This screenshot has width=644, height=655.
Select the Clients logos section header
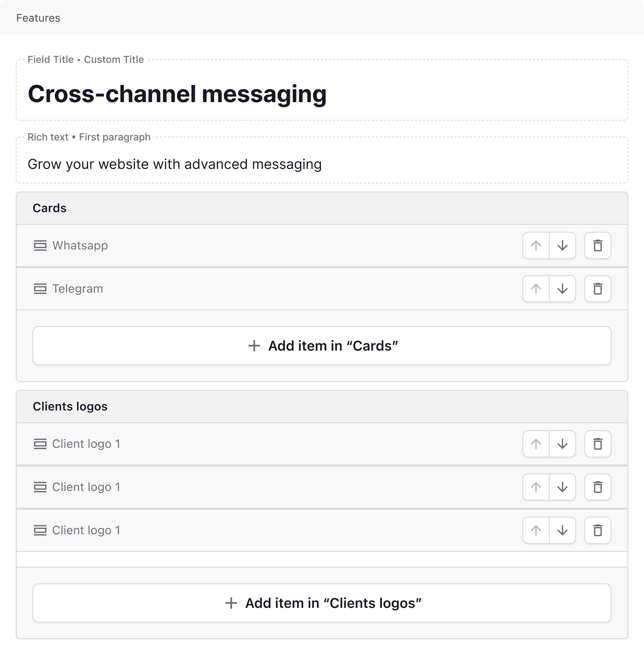(70, 406)
